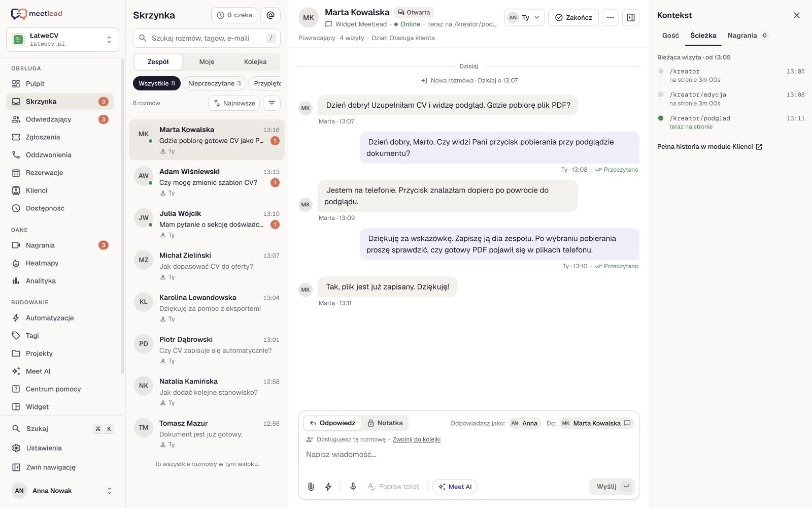Expand the ŁatweCV workspace switcher
This screenshot has height=508, width=812.
(62, 40)
